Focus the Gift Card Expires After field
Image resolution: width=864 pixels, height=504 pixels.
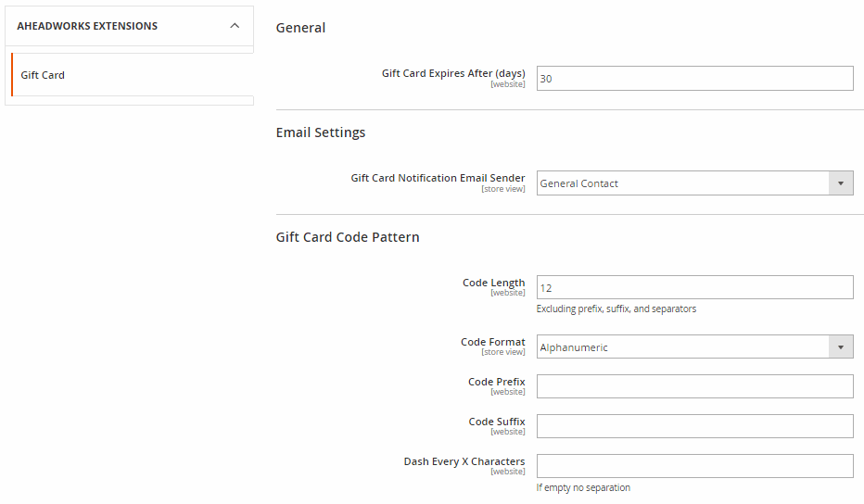695,78
